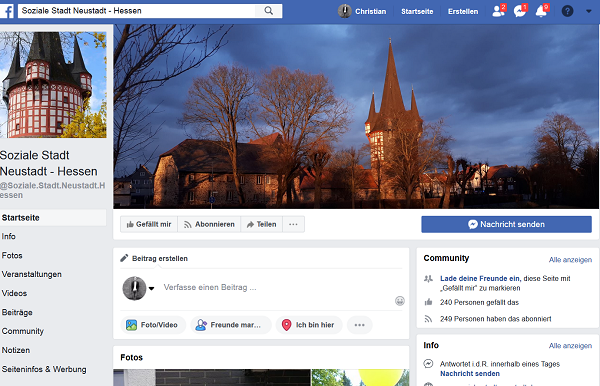Viewport: 600px width, 386px height.
Task: Click Alle anzeigen in the Info panel
Action: tap(570, 346)
